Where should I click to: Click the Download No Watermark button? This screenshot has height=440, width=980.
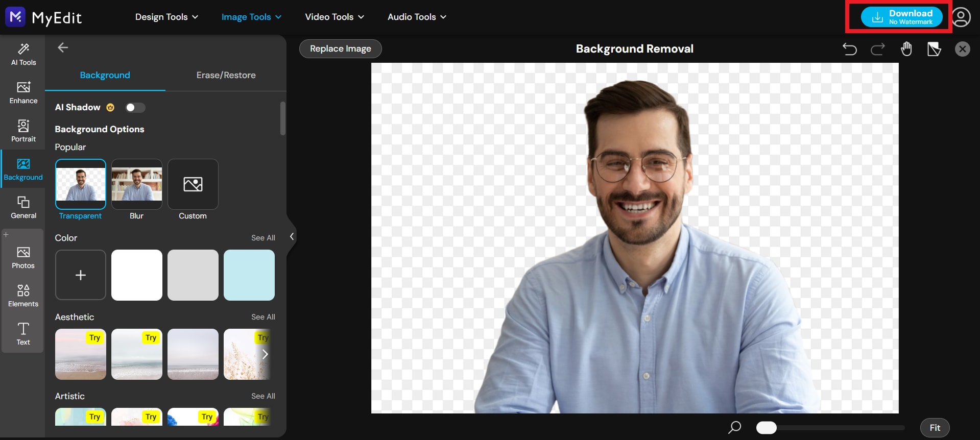[x=902, y=17]
